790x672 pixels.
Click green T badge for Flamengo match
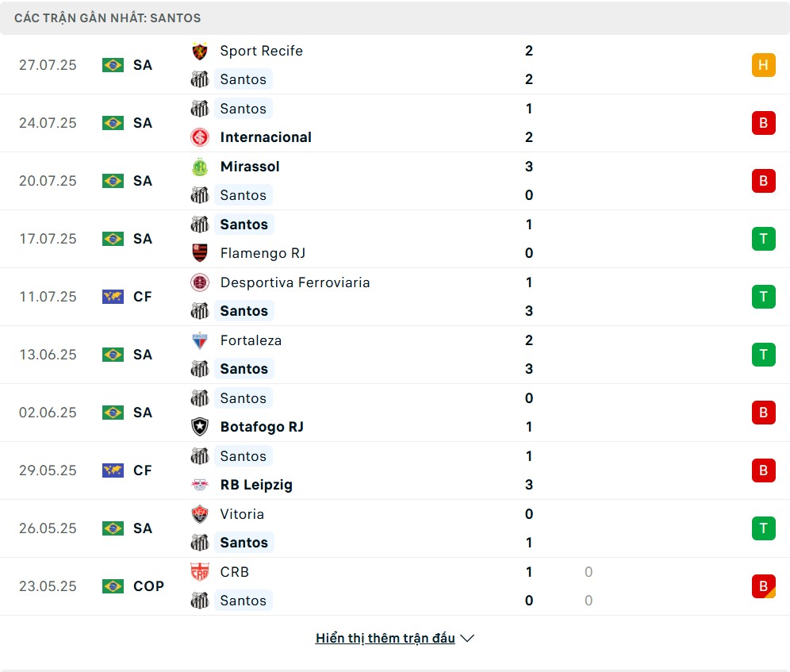(x=763, y=239)
